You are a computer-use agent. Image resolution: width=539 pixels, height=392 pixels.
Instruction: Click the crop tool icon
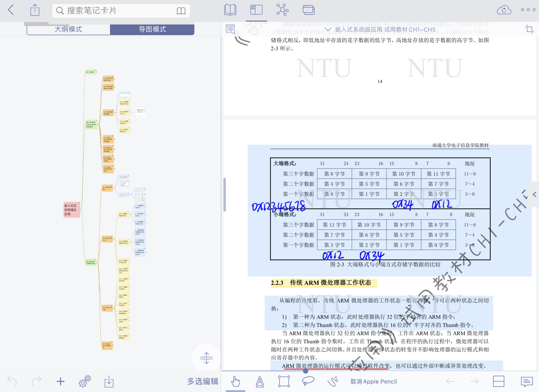pyautogui.click(x=529, y=29)
